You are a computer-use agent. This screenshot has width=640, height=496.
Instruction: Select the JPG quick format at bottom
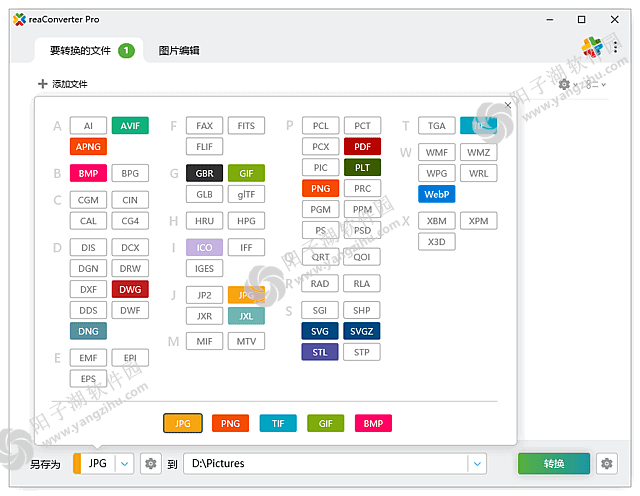pyautogui.click(x=183, y=423)
